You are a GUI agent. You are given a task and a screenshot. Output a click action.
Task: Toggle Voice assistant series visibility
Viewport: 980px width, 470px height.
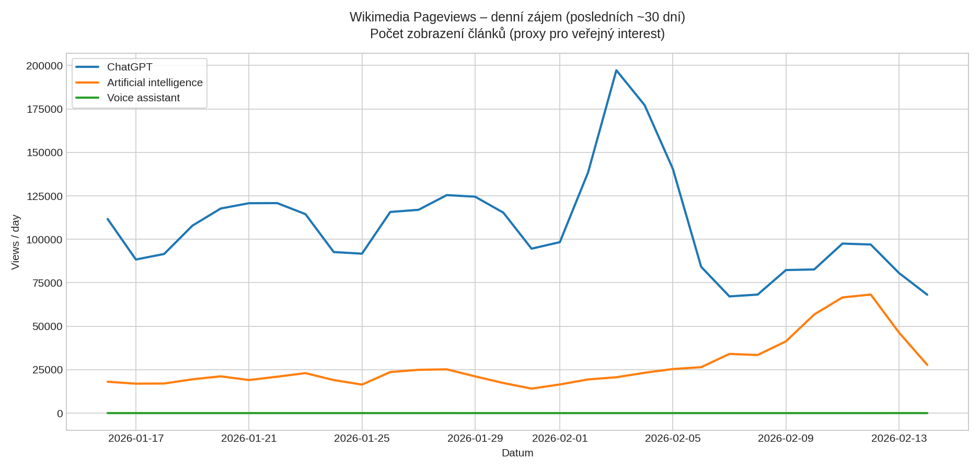pyautogui.click(x=143, y=98)
